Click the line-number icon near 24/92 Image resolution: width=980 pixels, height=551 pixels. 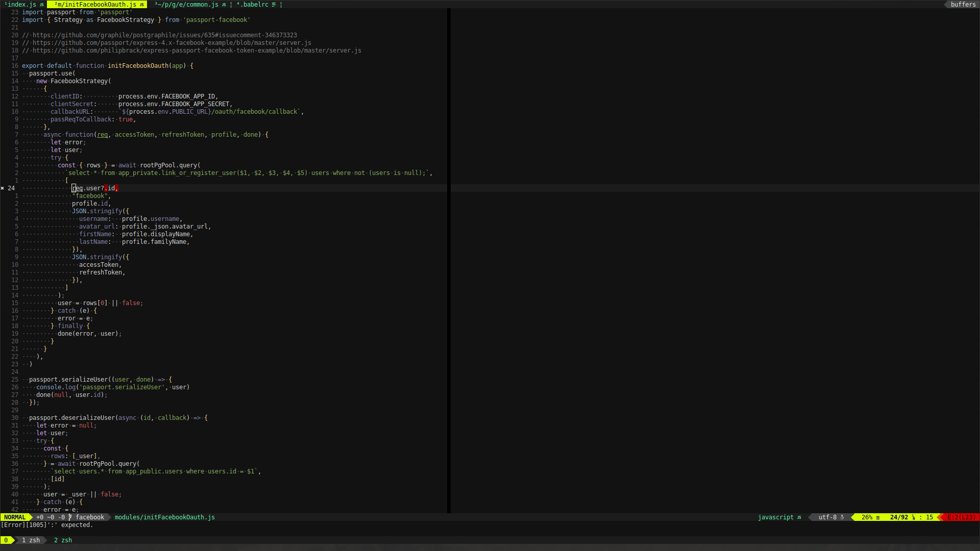pyautogui.click(x=913, y=517)
